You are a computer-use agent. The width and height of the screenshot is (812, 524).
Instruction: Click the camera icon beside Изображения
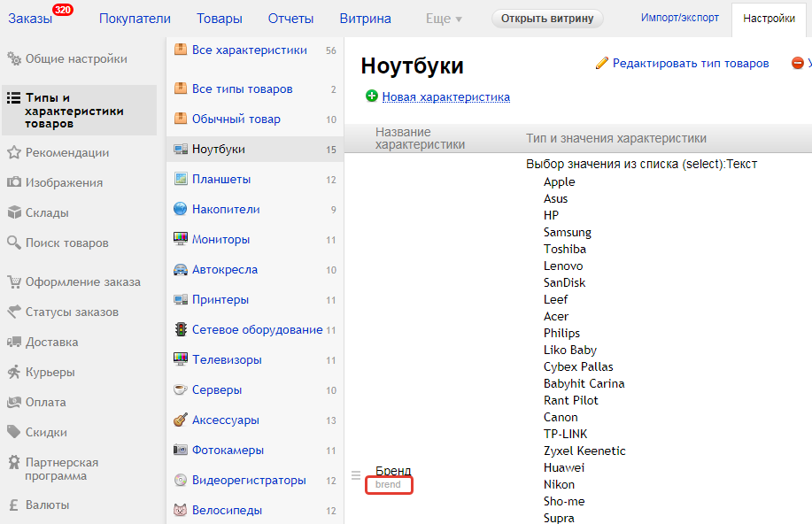[14, 182]
